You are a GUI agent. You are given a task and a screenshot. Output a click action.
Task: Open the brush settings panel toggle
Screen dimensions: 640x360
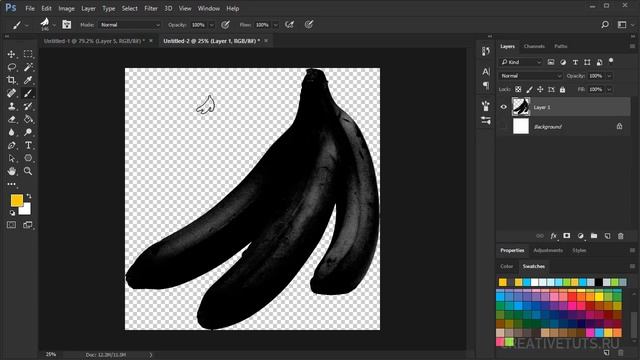click(67, 25)
